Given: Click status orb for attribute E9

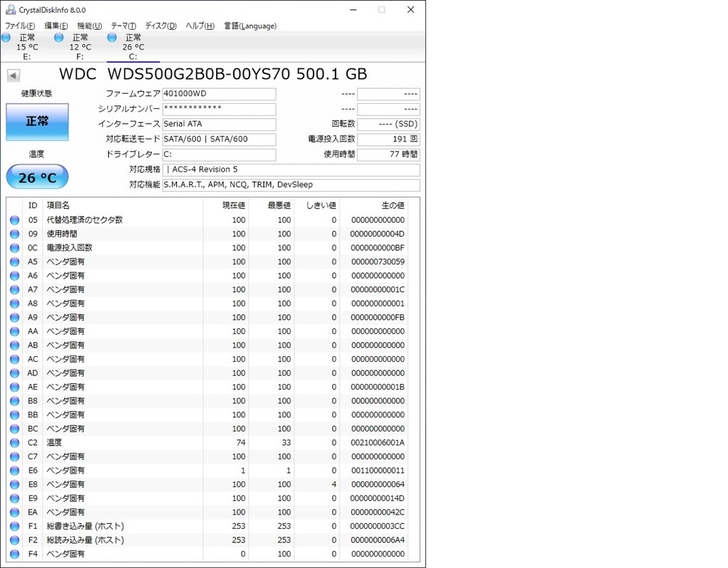Looking at the screenshot, I should [x=15, y=499].
